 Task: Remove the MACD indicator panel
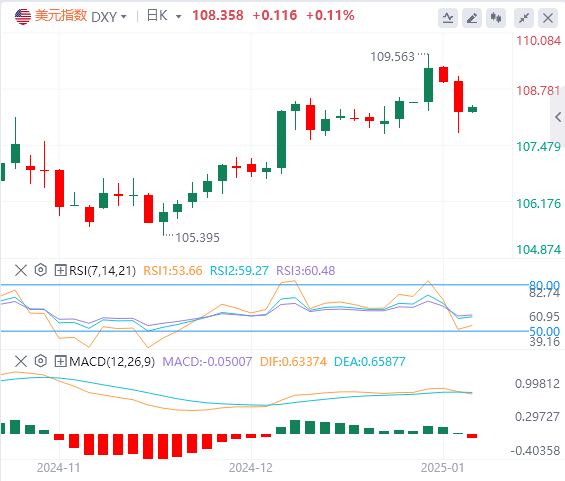pos(21,361)
